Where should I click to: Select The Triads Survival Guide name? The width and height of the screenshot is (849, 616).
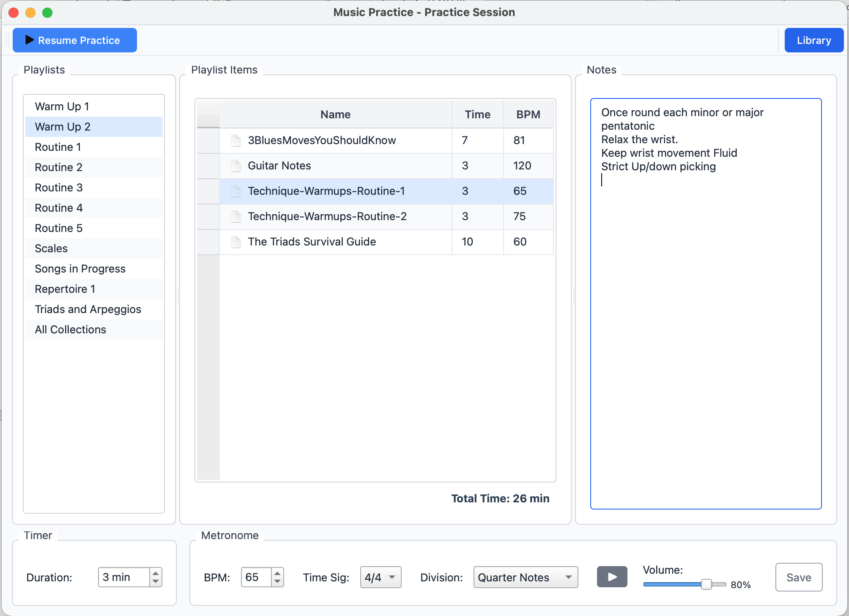click(312, 242)
